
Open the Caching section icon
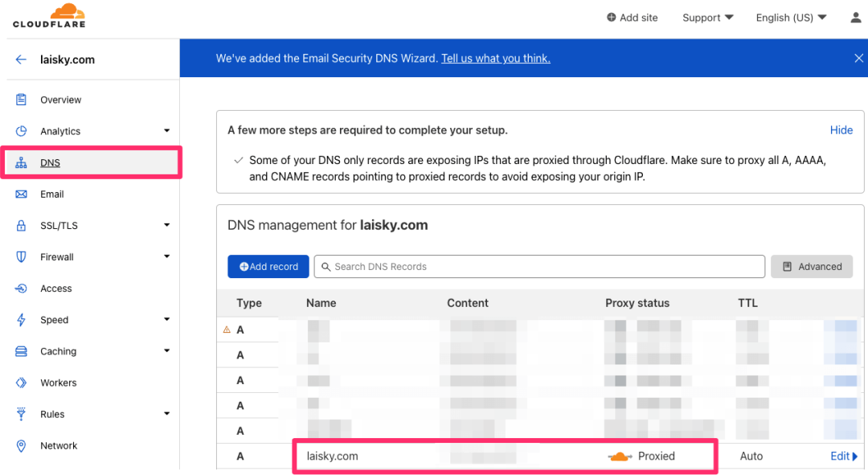tap(22, 351)
